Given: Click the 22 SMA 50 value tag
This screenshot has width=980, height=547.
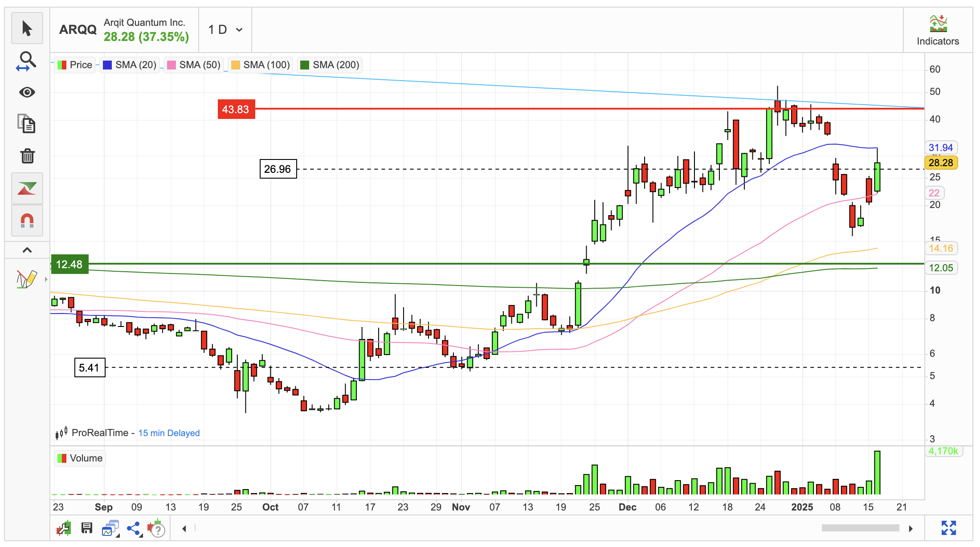Looking at the screenshot, I should coord(935,193).
